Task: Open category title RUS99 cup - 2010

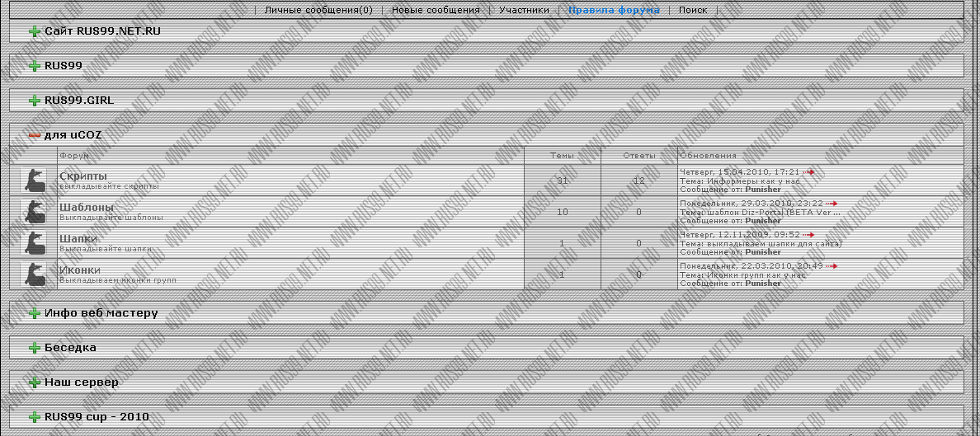Action: pyautogui.click(x=97, y=417)
